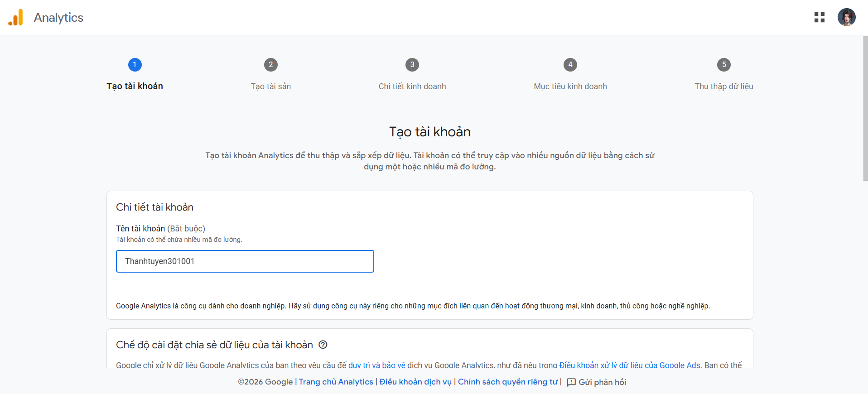Open Điều khoản dịch vụ link

[415, 382]
